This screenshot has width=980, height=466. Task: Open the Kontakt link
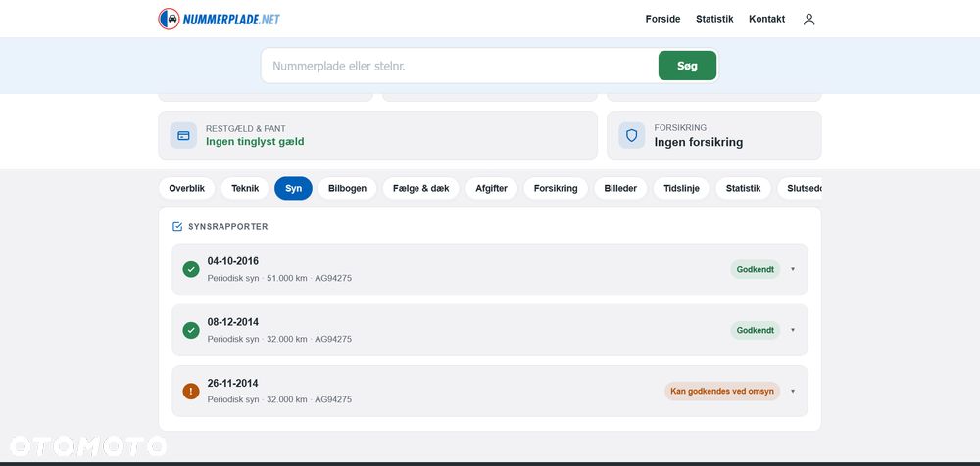767,19
